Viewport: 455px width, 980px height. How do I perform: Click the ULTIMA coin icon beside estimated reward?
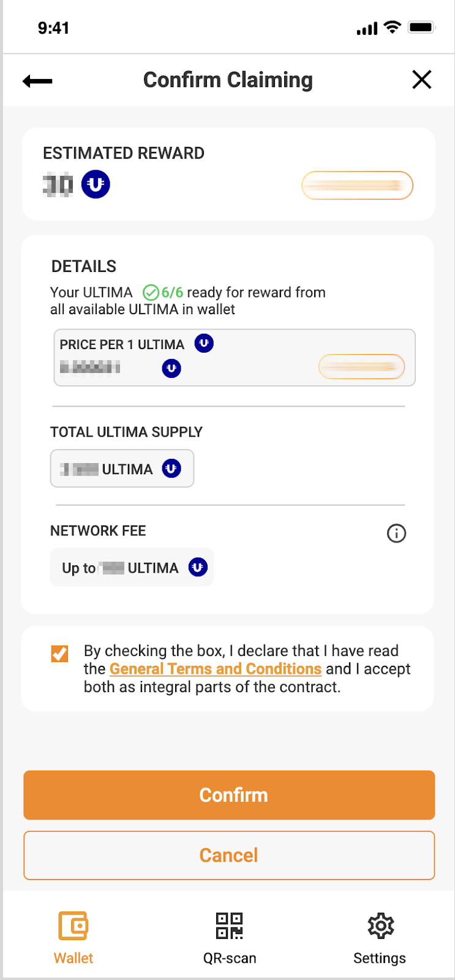click(x=96, y=184)
